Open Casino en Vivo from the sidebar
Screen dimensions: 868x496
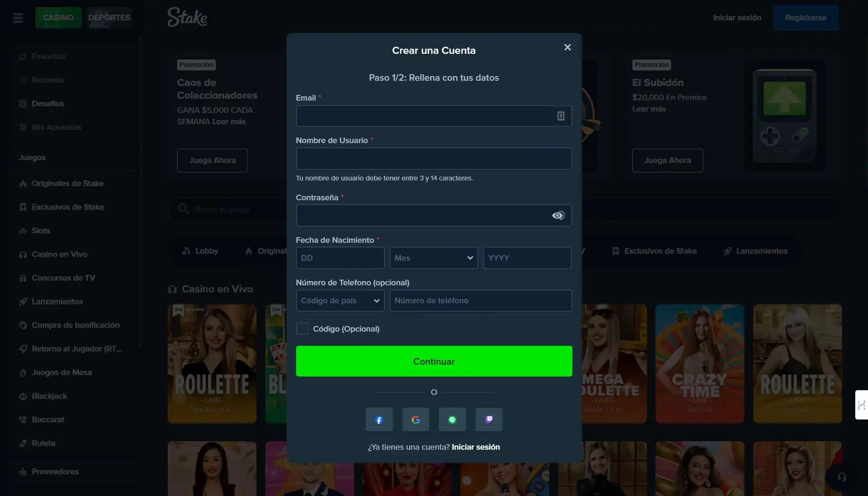[x=59, y=254]
